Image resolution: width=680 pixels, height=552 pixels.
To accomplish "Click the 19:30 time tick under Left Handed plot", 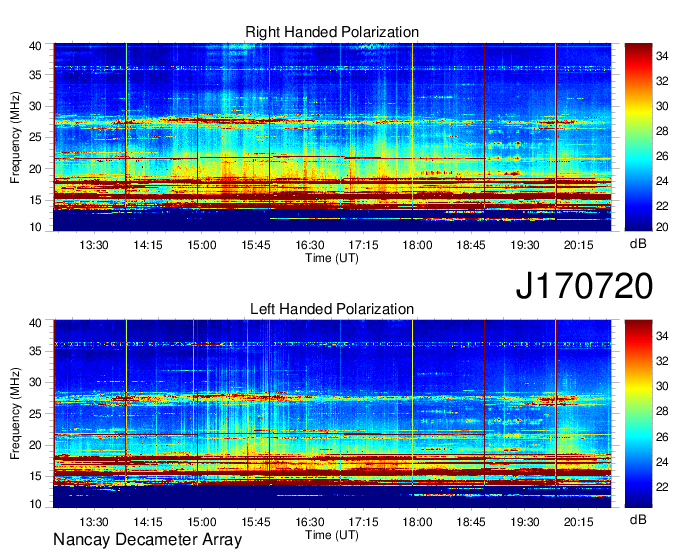I will point(525,522).
